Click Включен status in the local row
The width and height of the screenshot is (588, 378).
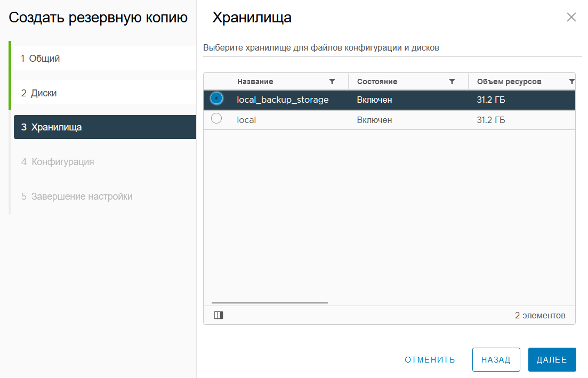374,120
